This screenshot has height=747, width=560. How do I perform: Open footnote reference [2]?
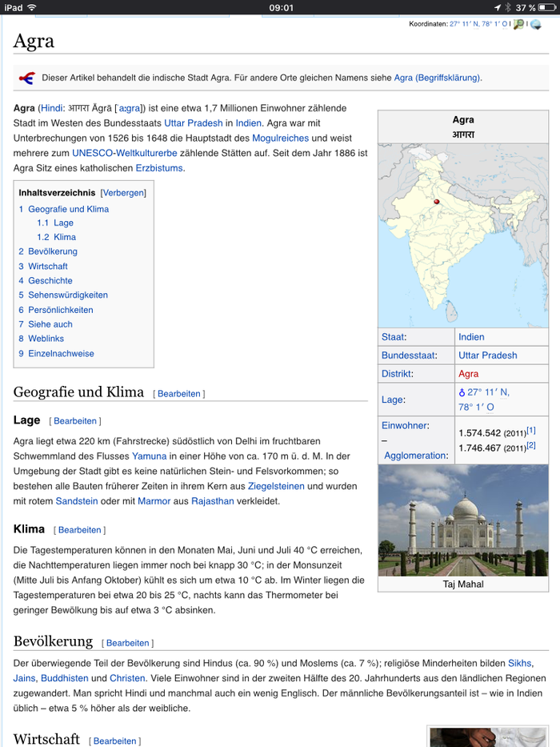click(531, 445)
